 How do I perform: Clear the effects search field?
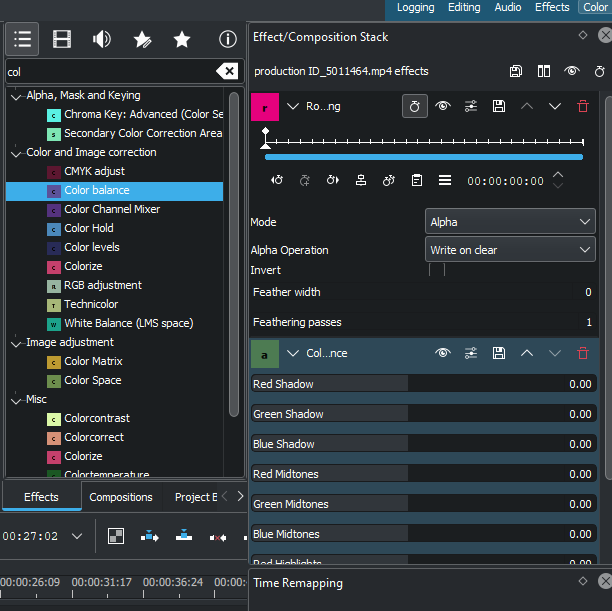[227, 71]
